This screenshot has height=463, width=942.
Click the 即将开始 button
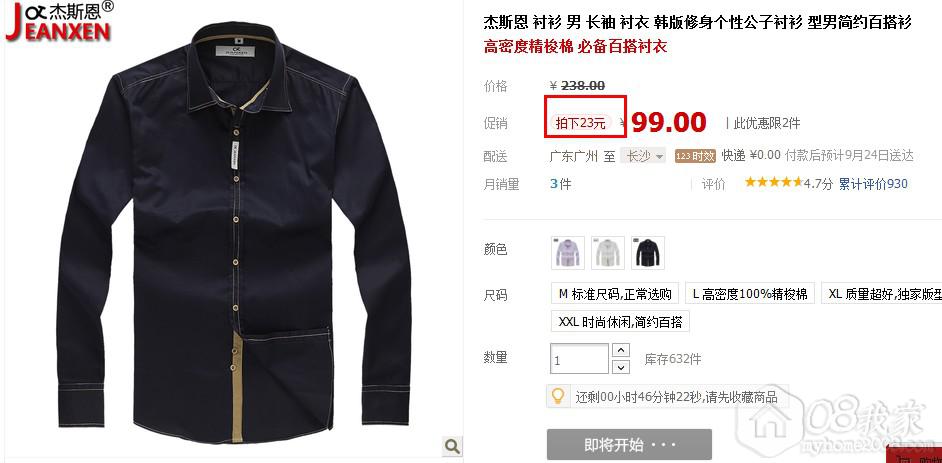click(629, 445)
